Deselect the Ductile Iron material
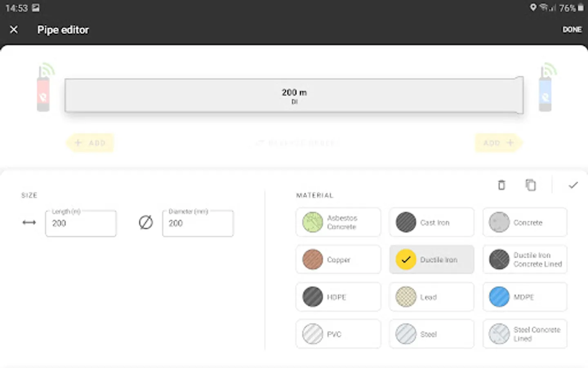Image resolution: width=588 pixels, height=368 pixels. tap(431, 259)
